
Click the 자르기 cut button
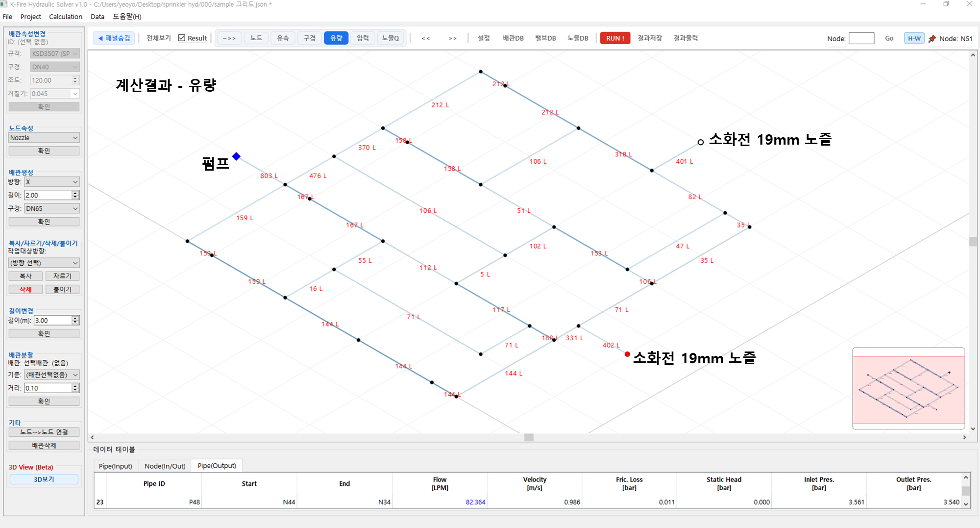click(62, 276)
